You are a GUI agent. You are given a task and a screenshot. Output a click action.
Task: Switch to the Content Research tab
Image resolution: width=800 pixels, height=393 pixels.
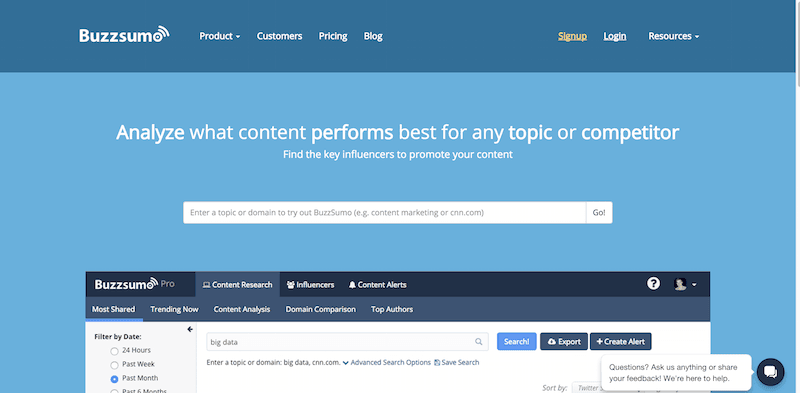tap(237, 284)
